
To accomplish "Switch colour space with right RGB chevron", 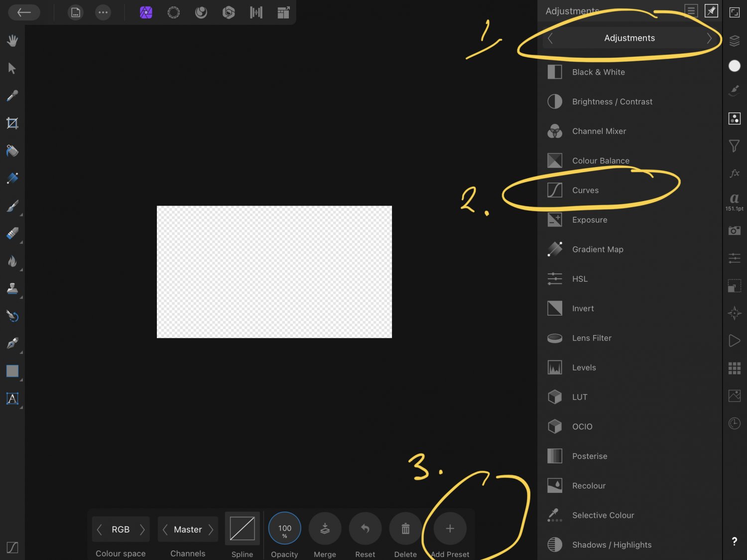I will tap(142, 530).
